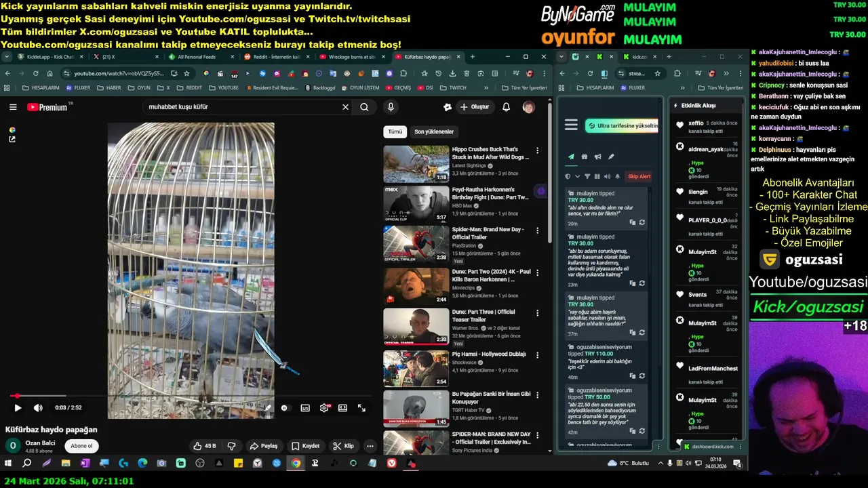
Task: Open the YouTube guide hamburger menu
Action: pyautogui.click(x=13, y=107)
